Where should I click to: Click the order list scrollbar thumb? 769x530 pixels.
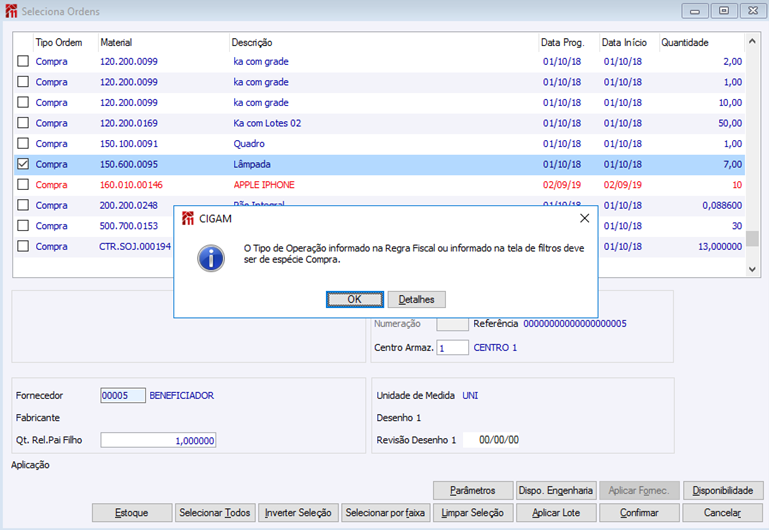point(752,238)
